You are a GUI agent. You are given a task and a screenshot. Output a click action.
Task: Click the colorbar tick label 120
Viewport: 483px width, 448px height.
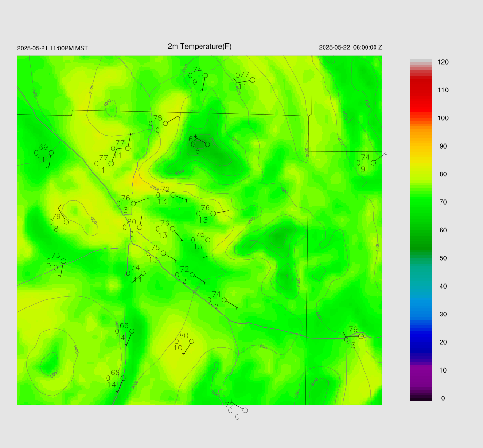point(443,62)
